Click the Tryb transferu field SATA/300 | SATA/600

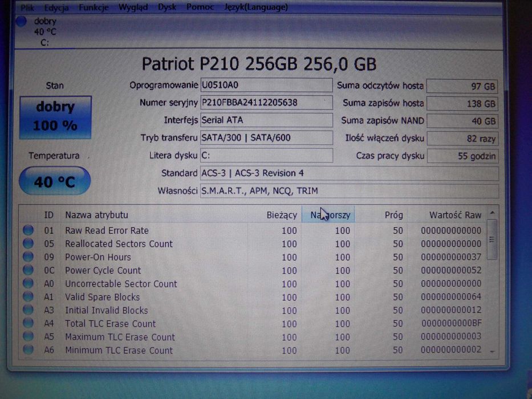266,138
